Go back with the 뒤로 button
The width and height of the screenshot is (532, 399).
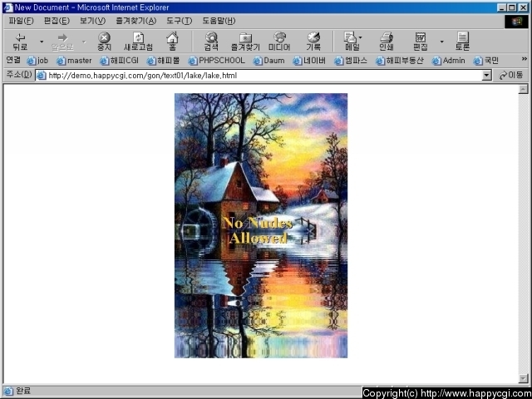(20, 42)
